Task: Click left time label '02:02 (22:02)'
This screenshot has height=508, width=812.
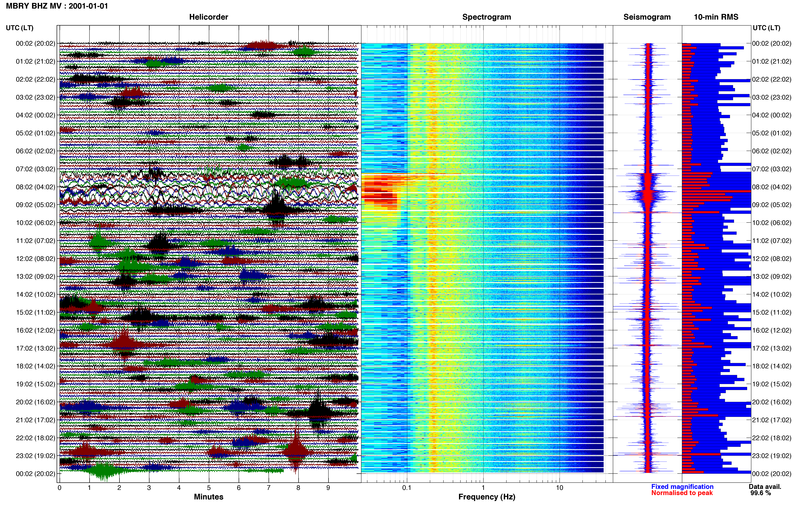Action: (x=36, y=79)
